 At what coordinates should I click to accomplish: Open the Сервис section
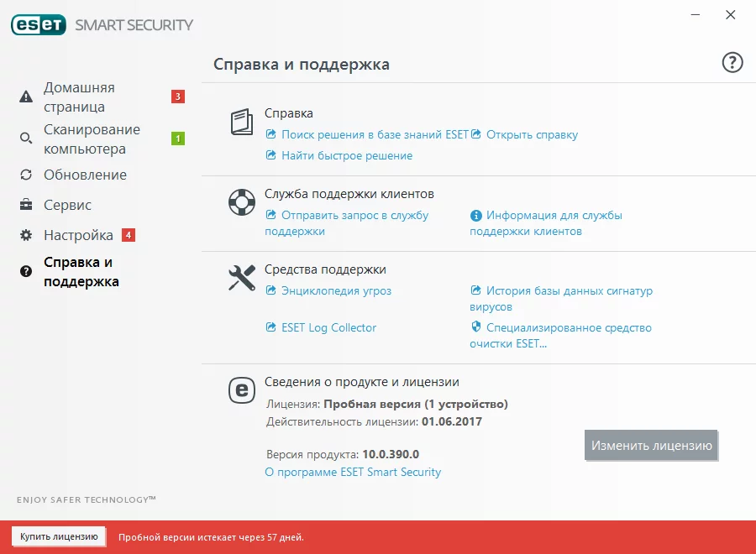click(67, 205)
